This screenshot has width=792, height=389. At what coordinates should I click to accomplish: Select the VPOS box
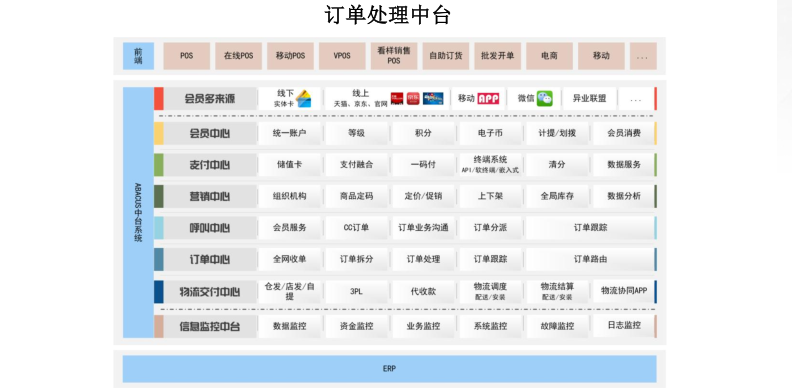342,56
